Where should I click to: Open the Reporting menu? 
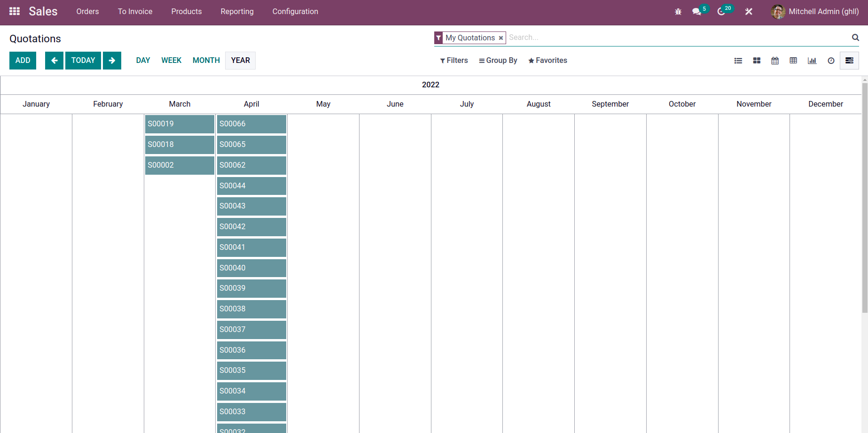(237, 12)
